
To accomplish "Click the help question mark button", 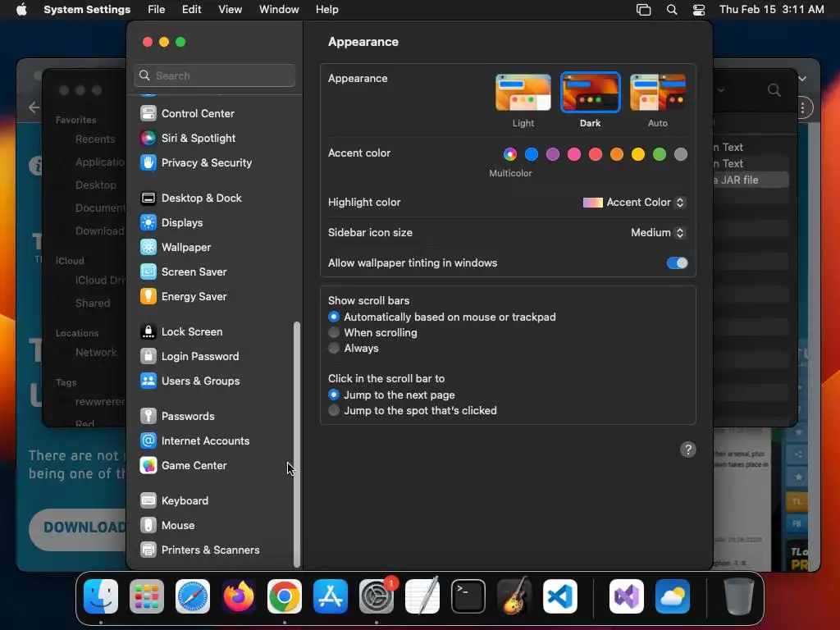I will (x=688, y=450).
